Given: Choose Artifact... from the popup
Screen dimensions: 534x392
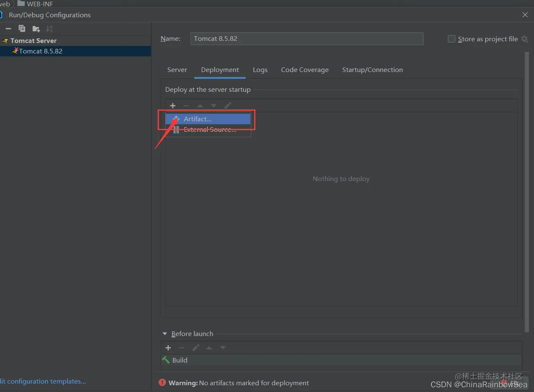Looking at the screenshot, I should pos(208,119).
